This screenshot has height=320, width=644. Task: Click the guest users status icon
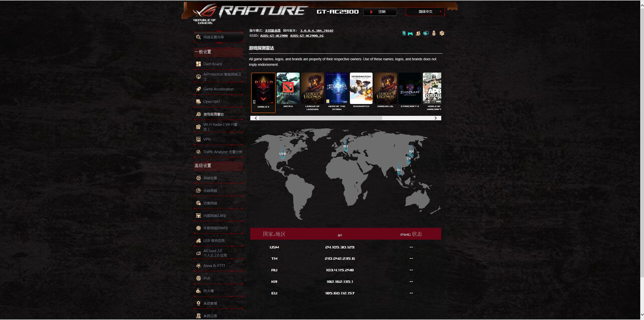(x=418, y=33)
